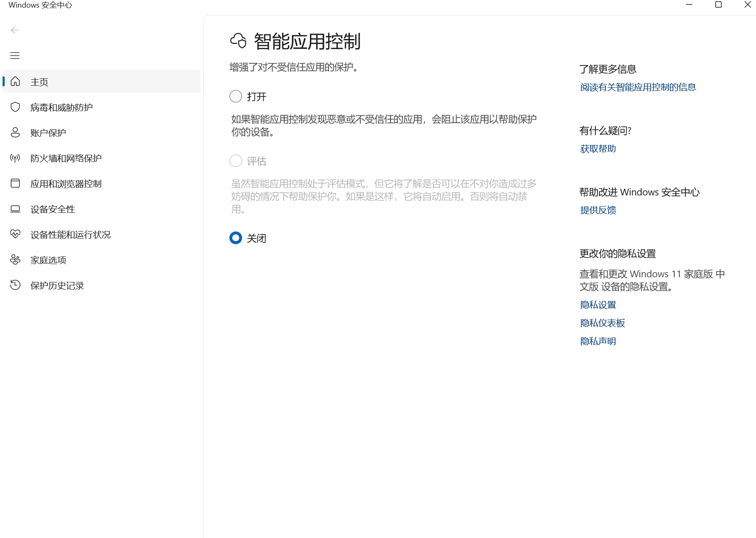This screenshot has width=756, height=538.
Task: Minimize the Windows 安全中心 window
Action: pos(689,5)
